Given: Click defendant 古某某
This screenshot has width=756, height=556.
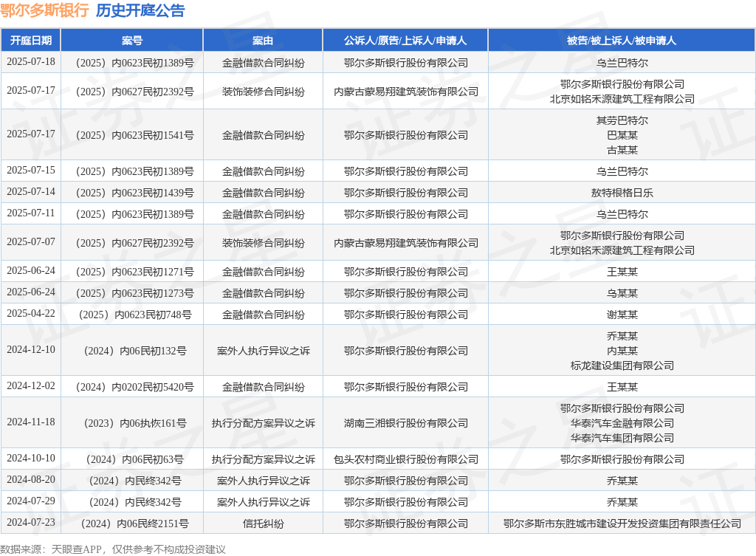Looking at the screenshot, I should tap(622, 150).
